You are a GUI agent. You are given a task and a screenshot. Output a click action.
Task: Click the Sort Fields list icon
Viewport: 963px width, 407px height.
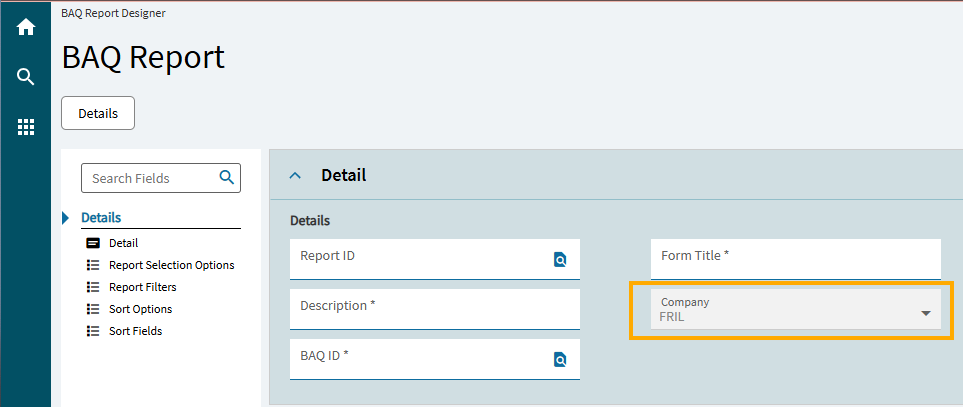click(x=93, y=331)
